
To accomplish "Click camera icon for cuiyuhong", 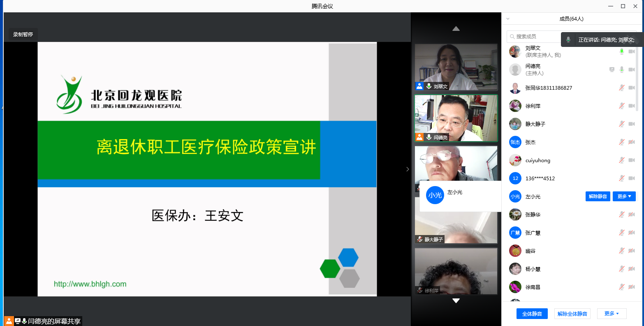I will tap(632, 160).
